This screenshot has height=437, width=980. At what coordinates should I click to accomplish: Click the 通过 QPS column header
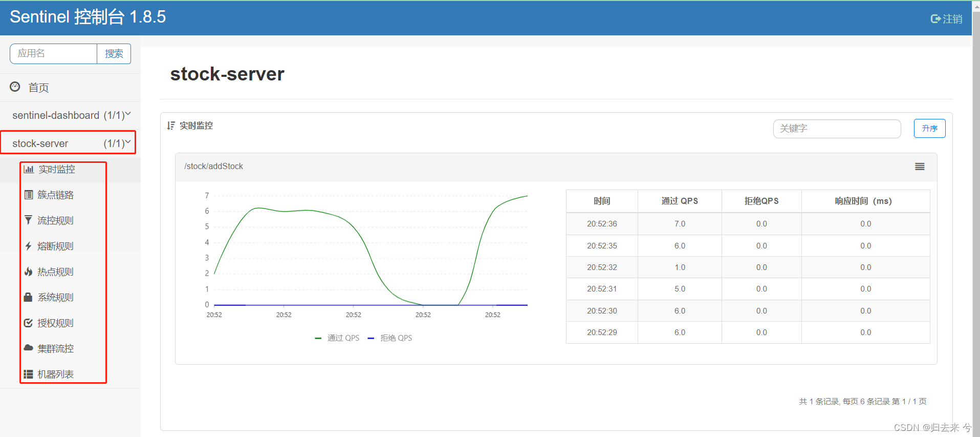click(x=680, y=201)
